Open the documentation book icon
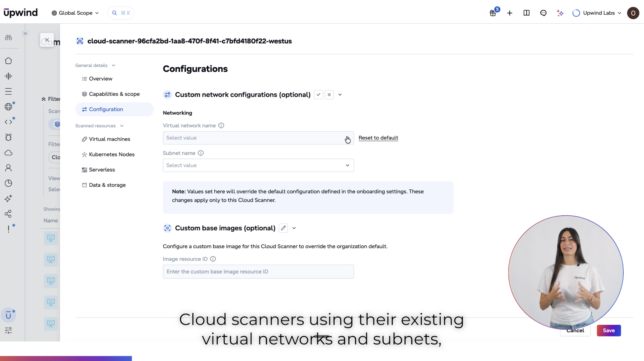This screenshot has height=361, width=644. coord(527,13)
